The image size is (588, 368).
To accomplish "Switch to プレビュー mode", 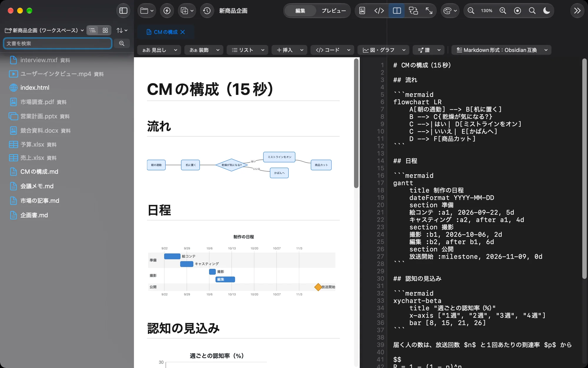I will (334, 11).
